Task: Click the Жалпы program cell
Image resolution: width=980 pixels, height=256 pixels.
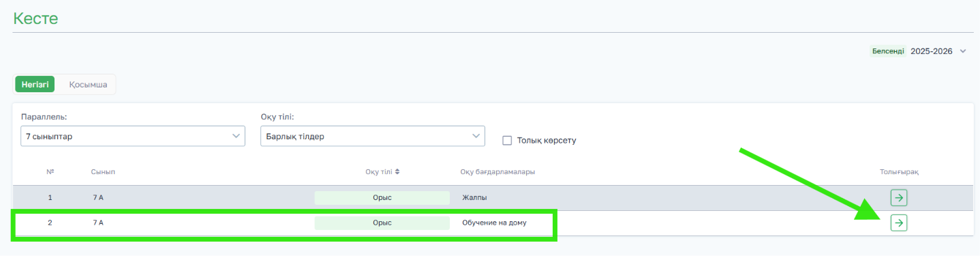Action: tap(474, 198)
